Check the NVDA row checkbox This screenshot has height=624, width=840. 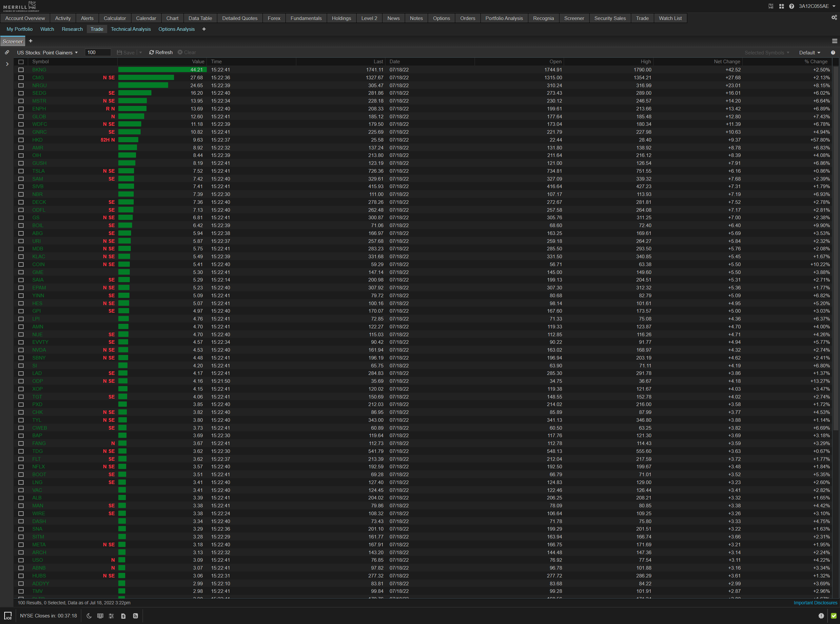[x=21, y=350]
